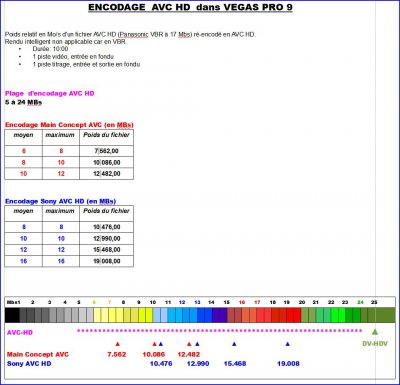Click the 'Encodage Main Concept AVC' heading
The width and height of the screenshot is (400, 385).
(x=69, y=125)
